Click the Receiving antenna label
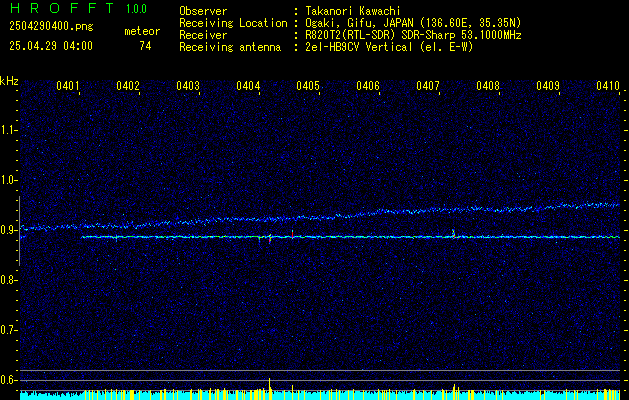 click(230, 47)
